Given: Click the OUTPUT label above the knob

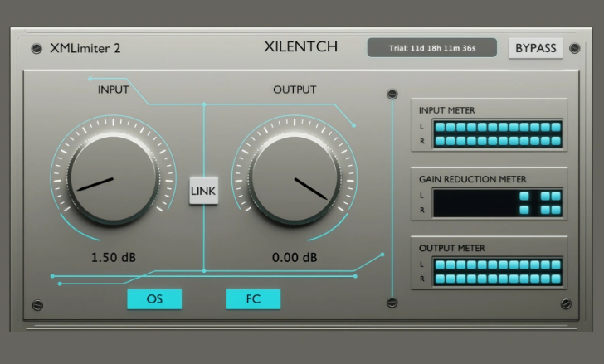Looking at the screenshot, I should coord(295,90).
